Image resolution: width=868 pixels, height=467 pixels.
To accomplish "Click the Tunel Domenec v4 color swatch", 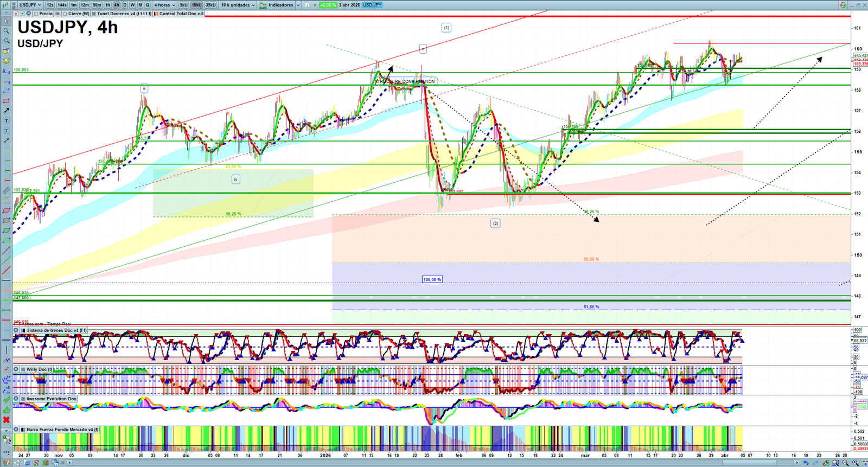I will point(94,14).
